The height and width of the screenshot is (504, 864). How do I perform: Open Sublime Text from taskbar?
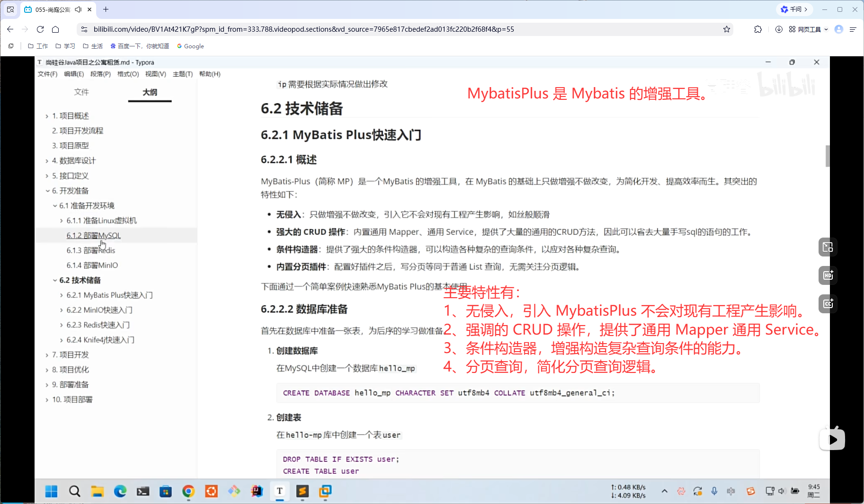point(303,492)
